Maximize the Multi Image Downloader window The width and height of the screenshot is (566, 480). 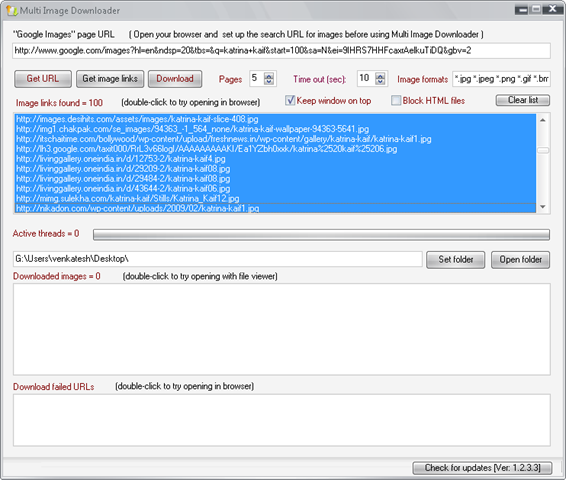[536, 10]
